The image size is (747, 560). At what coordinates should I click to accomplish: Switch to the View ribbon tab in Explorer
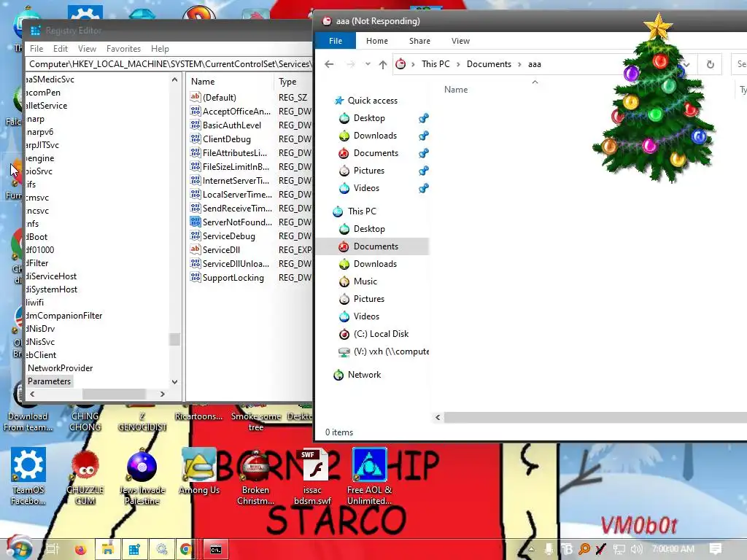coord(460,41)
